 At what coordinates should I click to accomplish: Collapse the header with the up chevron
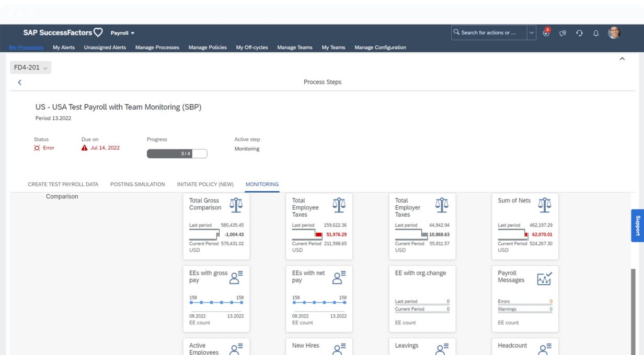(622, 59)
